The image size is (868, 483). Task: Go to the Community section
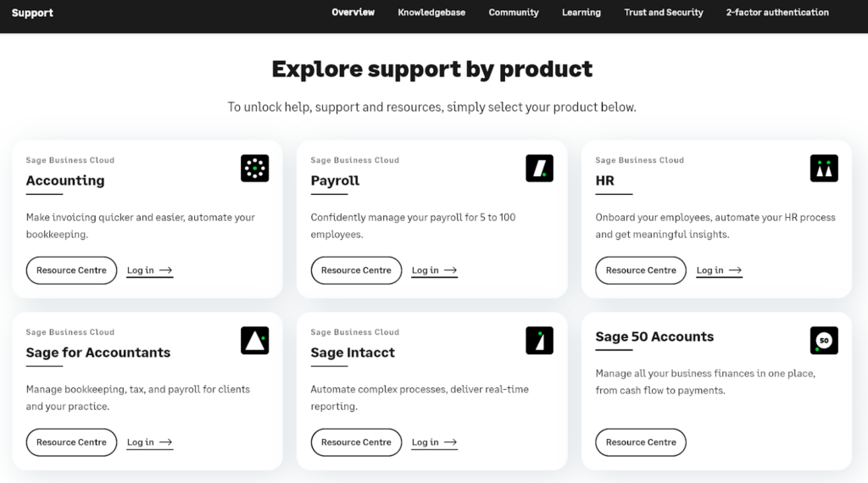tap(513, 12)
